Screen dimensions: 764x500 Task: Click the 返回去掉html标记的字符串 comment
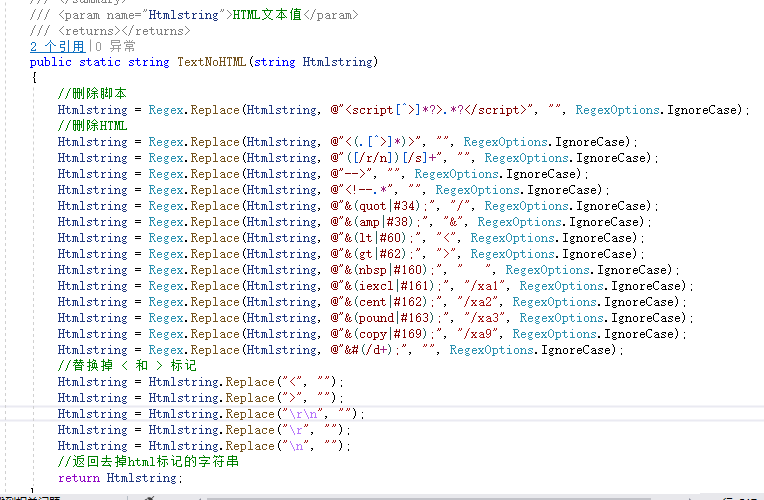coord(148,462)
